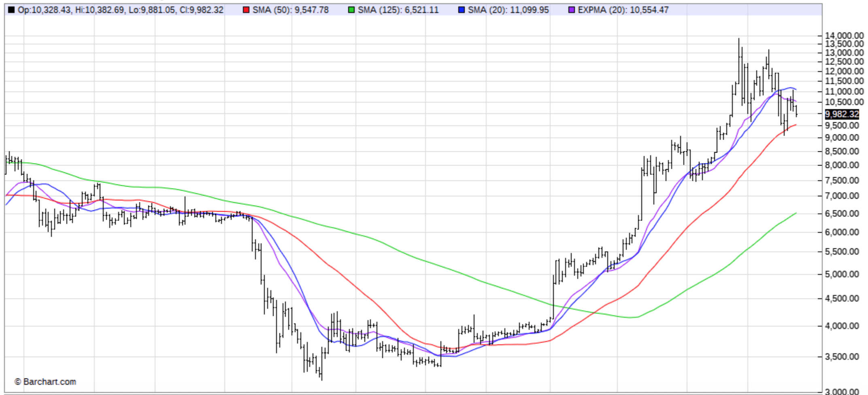The height and width of the screenshot is (395, 868).
Task: Click the 6,500.00 price axis label
Action: coord(842,214)
